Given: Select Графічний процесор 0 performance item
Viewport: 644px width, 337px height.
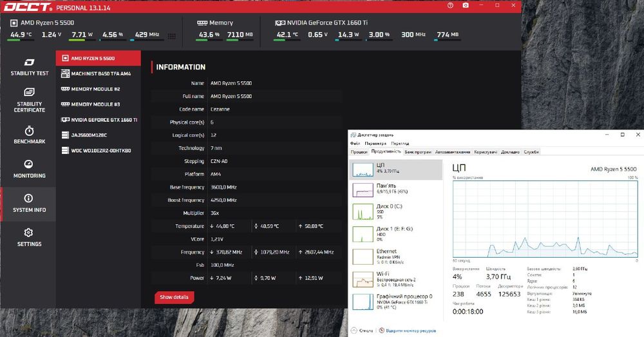Looking at the screenshot, I should (395, 302).
